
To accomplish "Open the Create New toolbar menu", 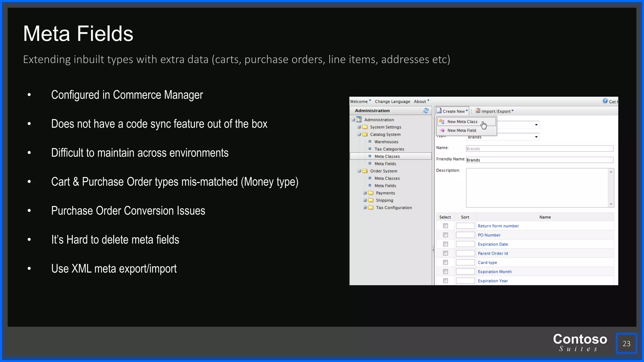I will pos(452,111).
